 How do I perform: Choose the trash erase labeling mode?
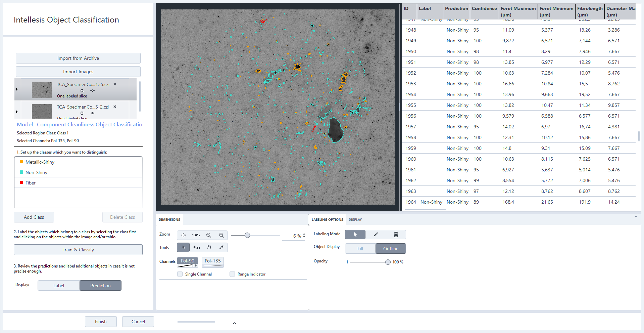click(x=396, y=235)
